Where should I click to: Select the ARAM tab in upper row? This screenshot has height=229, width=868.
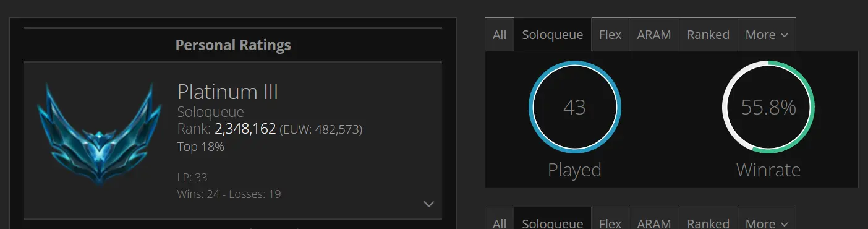coord(654,35)
